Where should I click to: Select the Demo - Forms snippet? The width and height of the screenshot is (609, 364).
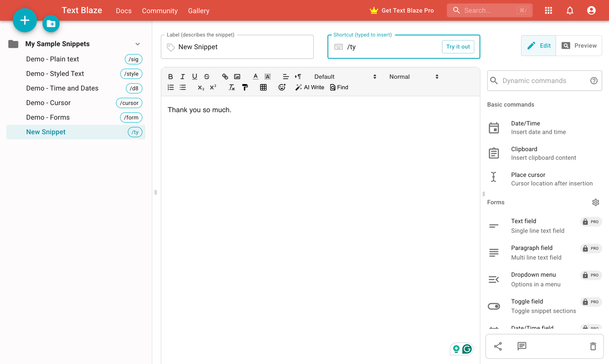click(48, 117)
